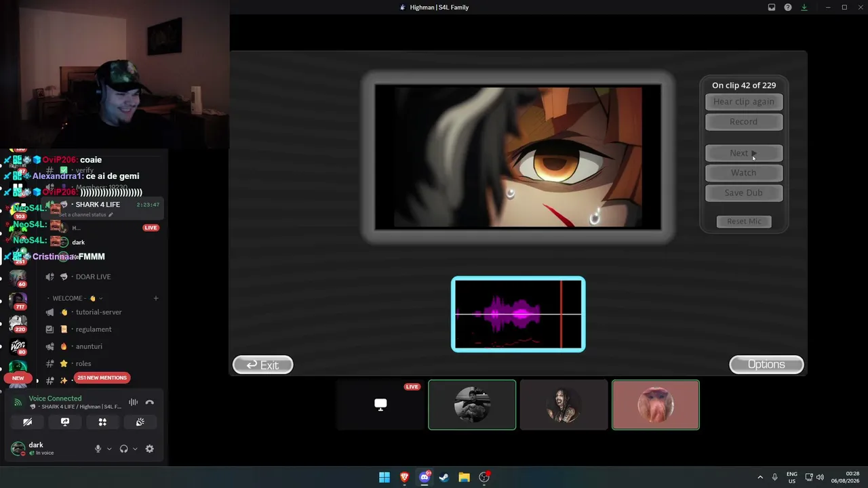Image resolution: width=868 pixels, height=488 pixels.
Task: Open File Explorer from taskbar
Action: click(465, 477)
